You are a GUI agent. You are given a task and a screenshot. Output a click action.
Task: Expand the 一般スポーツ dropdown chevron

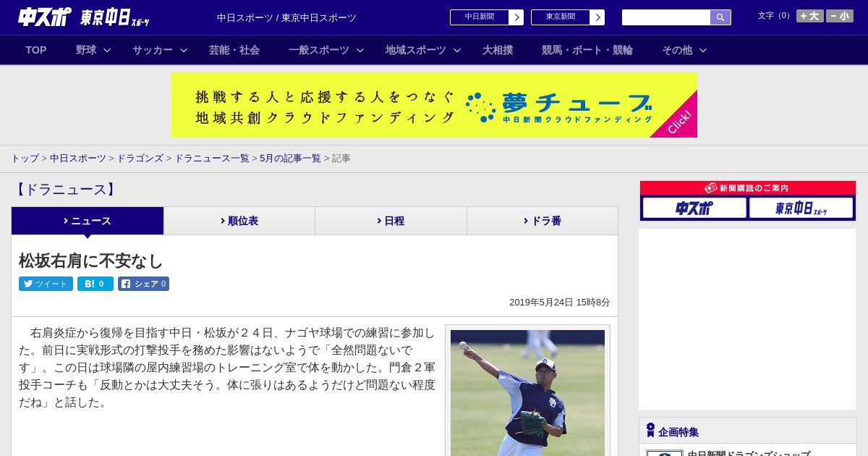(x=360, y=50)
